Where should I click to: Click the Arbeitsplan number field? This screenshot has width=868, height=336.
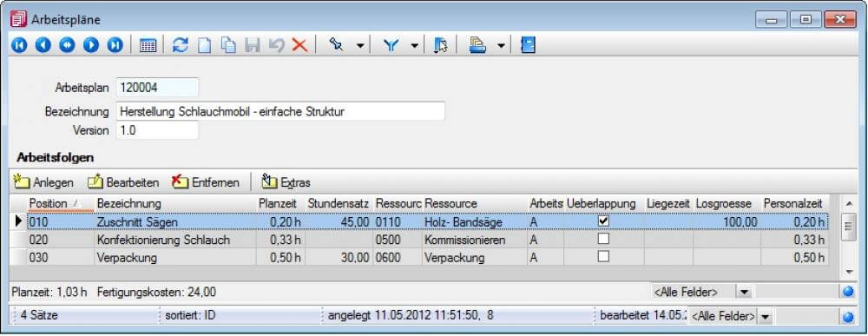click(157, 87)
